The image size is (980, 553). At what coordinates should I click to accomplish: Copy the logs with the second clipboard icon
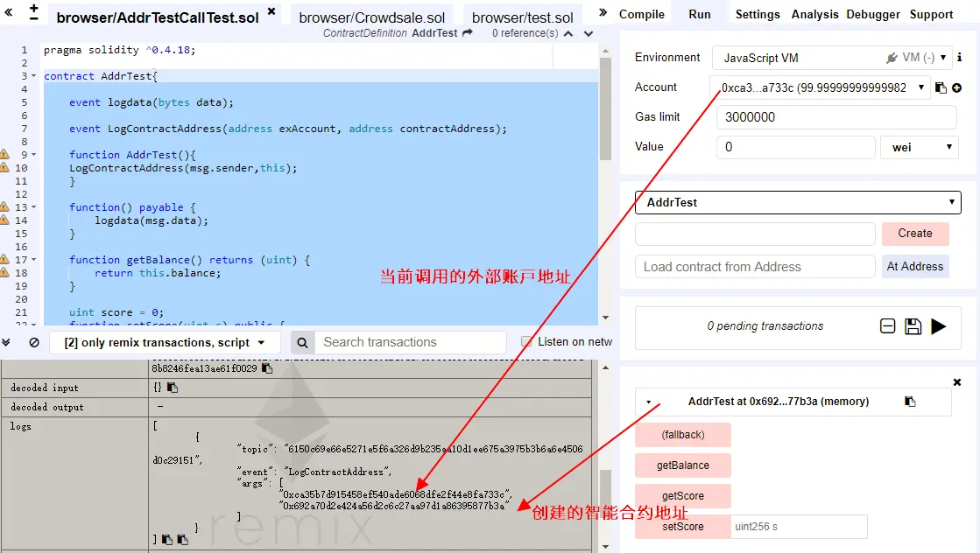[182, 539]
